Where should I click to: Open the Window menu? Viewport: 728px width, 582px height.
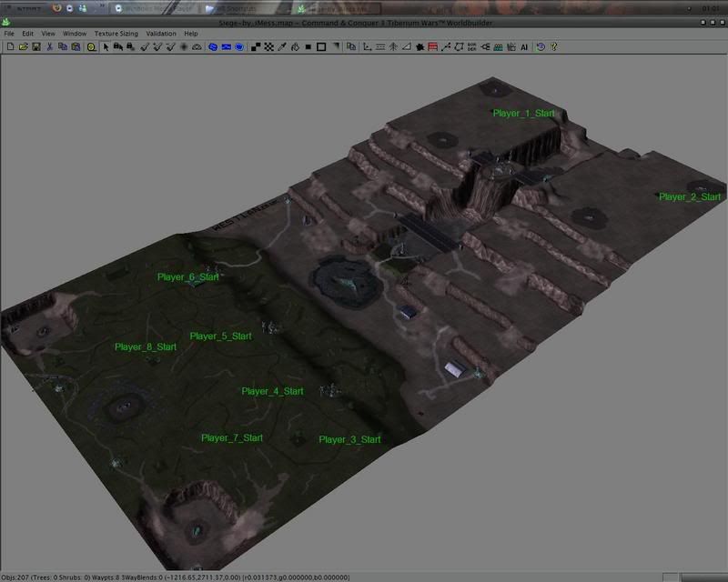75,34
